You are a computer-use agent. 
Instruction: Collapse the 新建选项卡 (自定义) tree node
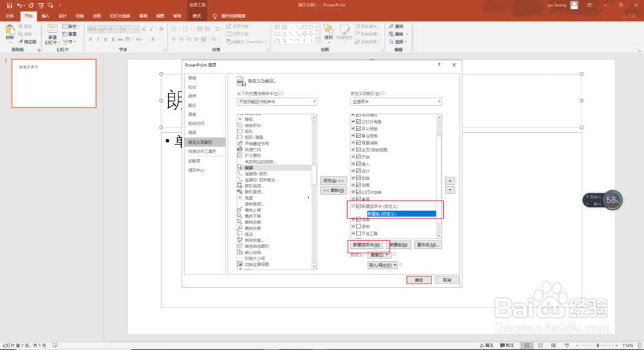point(353,206)
